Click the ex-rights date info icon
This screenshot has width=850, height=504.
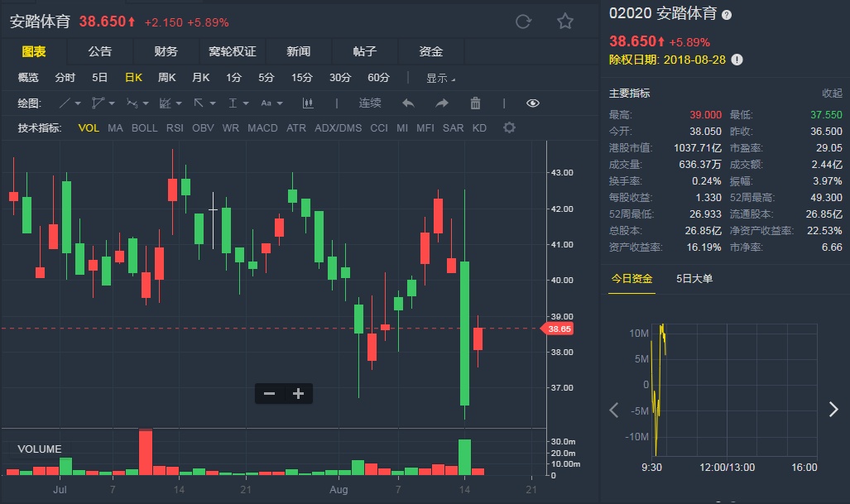click(x=737, y=60)
